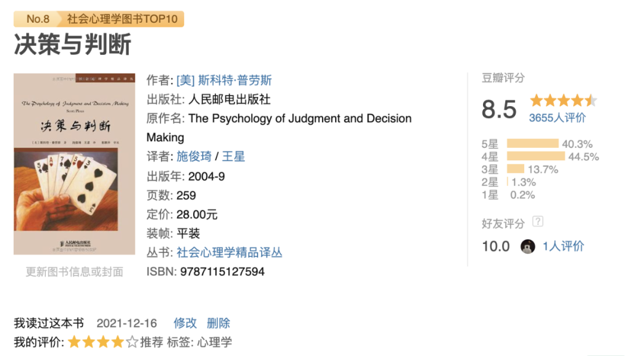Screen dimensions: 644x356
Task: Open translator link 王星
Action: coord(233,156)
